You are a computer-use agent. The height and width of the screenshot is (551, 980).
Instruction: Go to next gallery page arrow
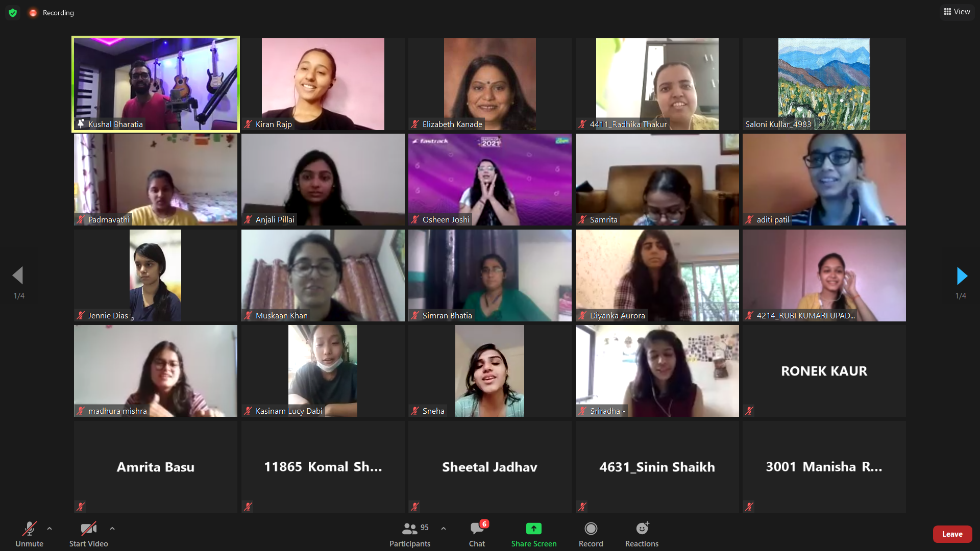click(962, 276)
